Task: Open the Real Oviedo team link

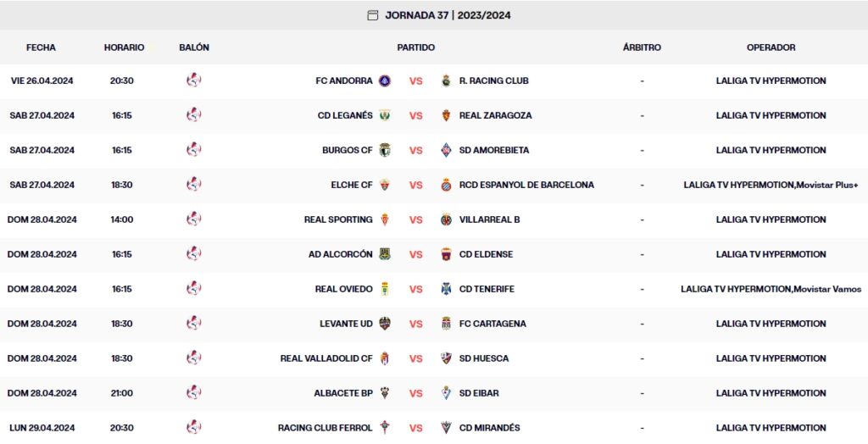Action: (343, 289)
